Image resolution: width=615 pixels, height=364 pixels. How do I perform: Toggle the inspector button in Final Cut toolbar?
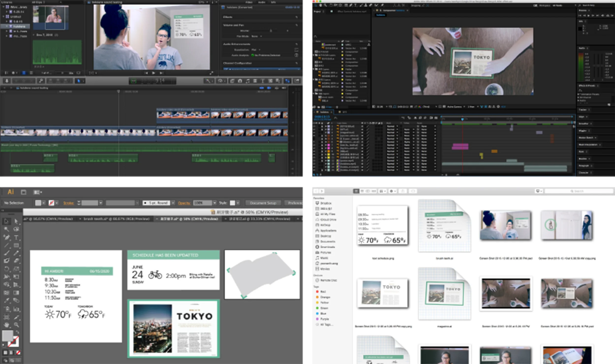point(287,81)
